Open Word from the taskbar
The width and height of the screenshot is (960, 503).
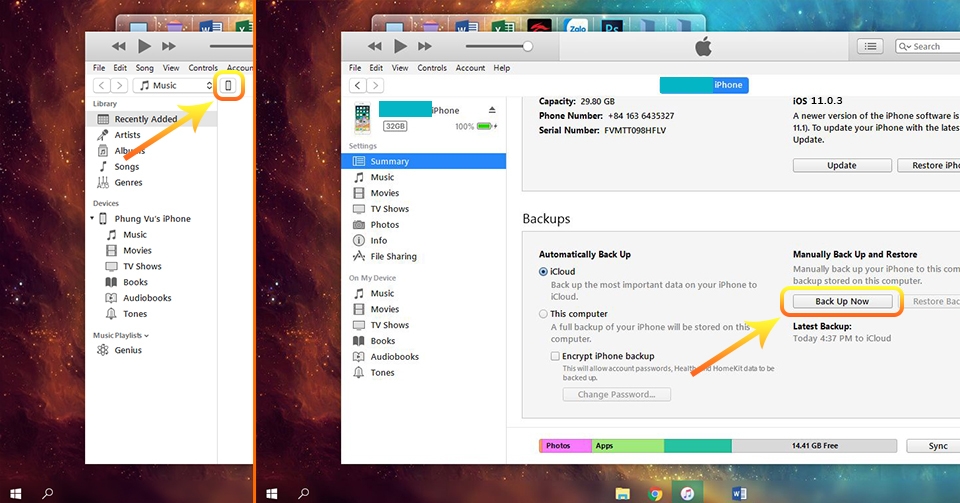tap(739, 493)
